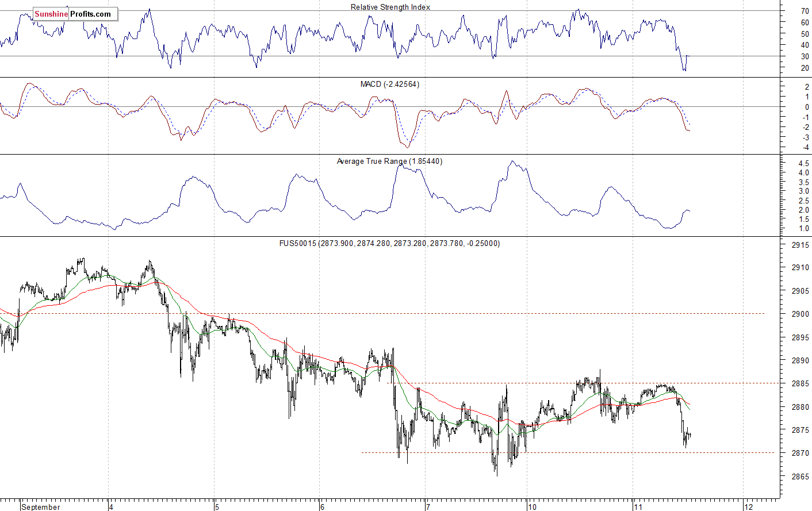Viewport: 812px width, 511px height.
Task: Select the FUS50015 price data title
Action: (390, 244)
